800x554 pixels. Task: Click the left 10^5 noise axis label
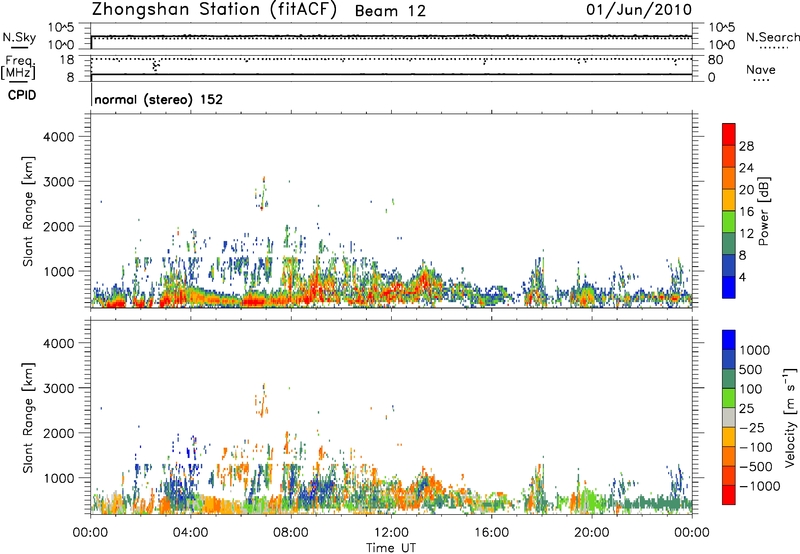[61, 27]
